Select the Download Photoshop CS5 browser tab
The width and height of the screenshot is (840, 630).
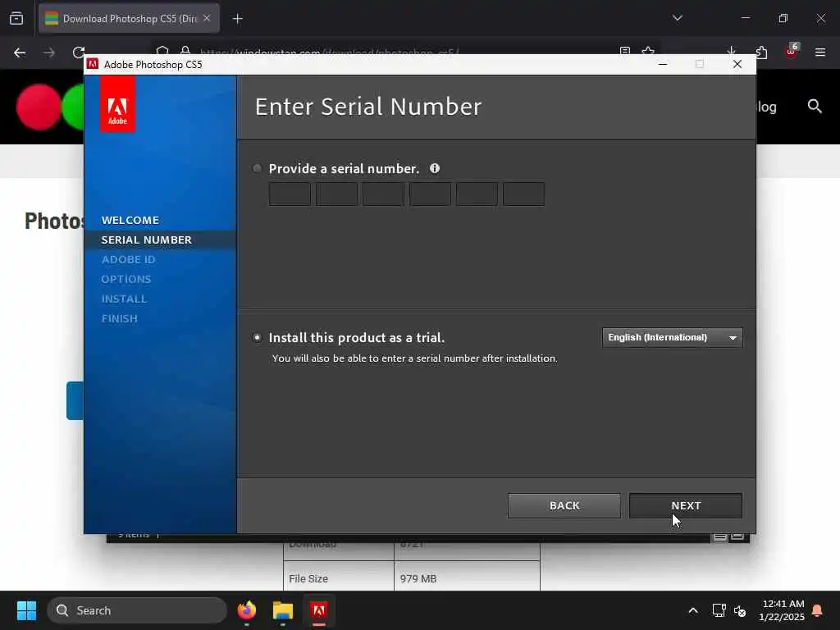click(129, 18)
